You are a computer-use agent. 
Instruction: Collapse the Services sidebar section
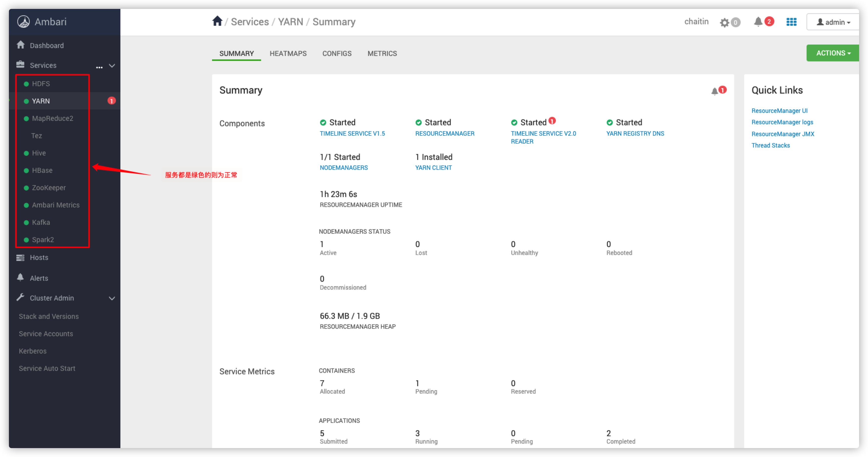pyautogui.click(x=112, y=66)
